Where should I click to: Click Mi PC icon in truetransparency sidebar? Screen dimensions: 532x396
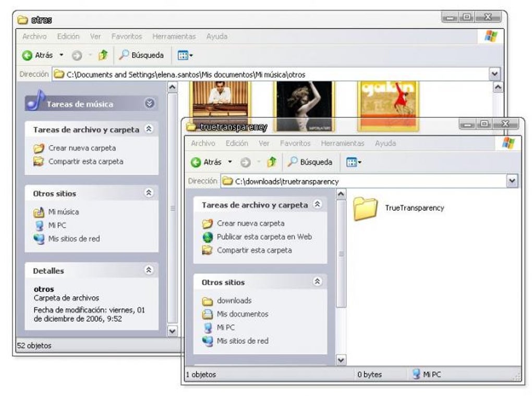[208, 328]
